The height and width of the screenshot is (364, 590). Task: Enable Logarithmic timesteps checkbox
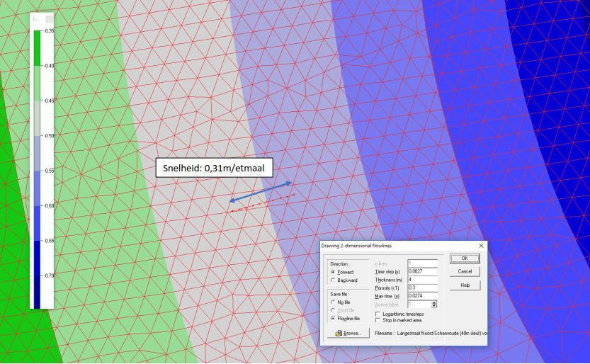(x=377, y=313)
